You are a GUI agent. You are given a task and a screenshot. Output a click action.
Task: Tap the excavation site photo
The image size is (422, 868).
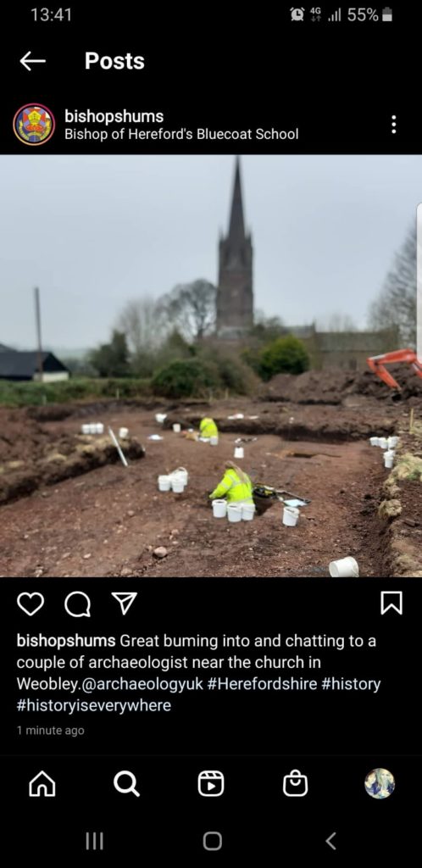tap(211, 366)
